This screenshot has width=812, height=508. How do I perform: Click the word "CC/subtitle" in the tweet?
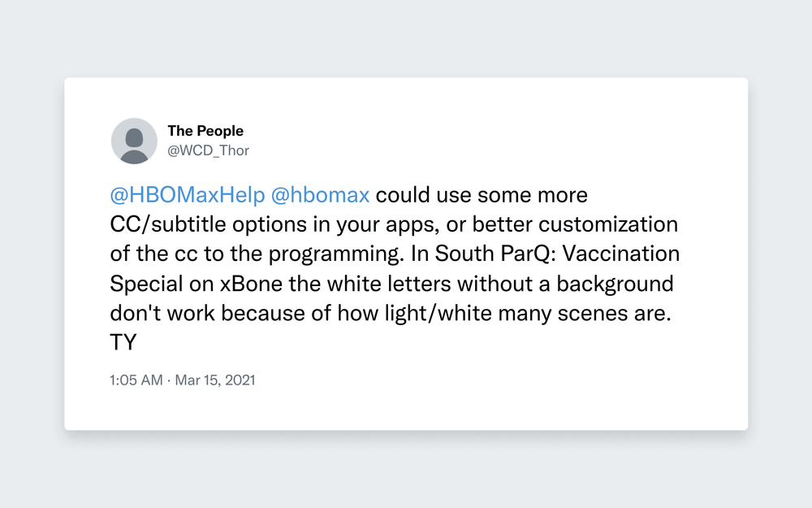pos(168,224)
